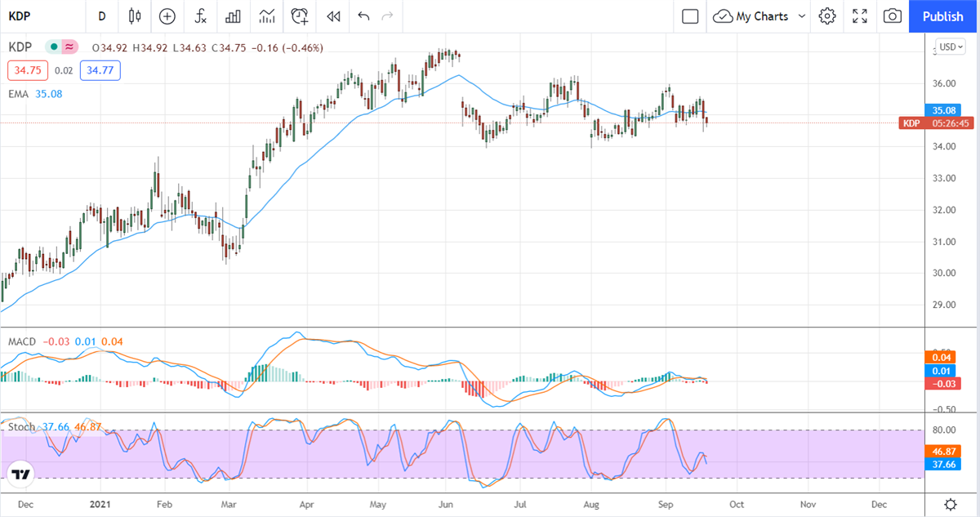Toggle the pink data-delay indicator next to KDP
This screenshot has width=980, height=517.
70,48
